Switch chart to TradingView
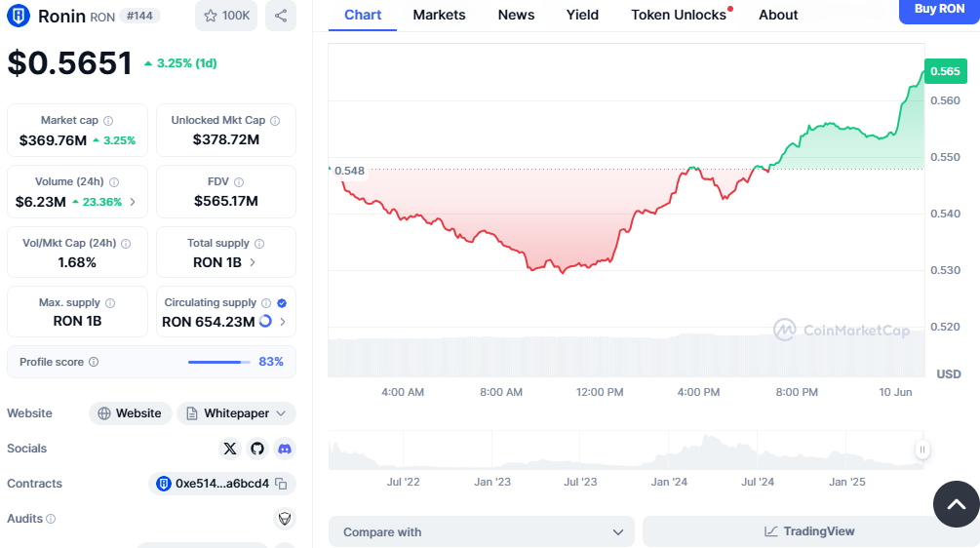The image size is (980, 548). [x=809, y=532]
